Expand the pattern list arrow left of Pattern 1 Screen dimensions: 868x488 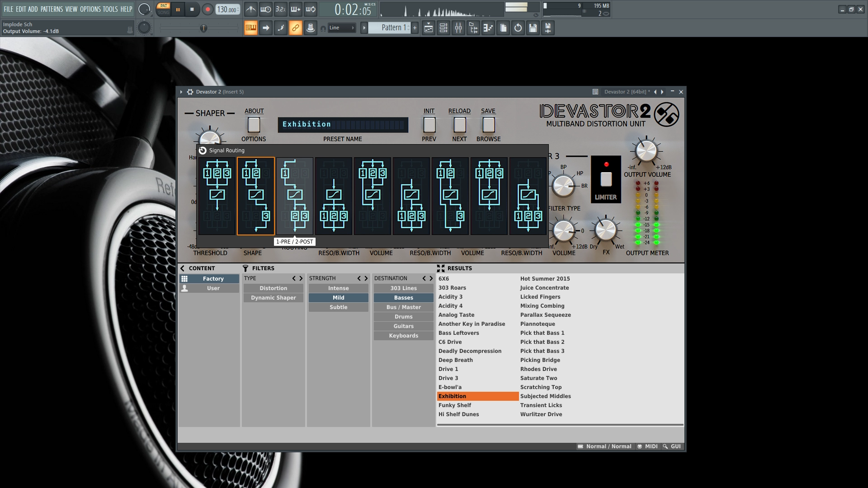364,28
